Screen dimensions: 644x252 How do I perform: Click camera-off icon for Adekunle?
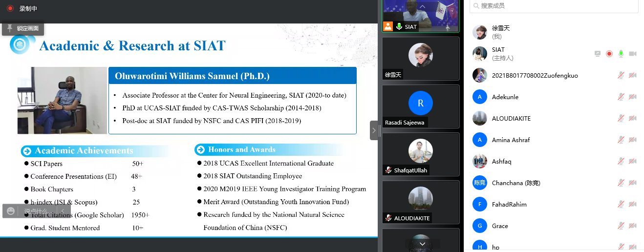tap(632, 97)
